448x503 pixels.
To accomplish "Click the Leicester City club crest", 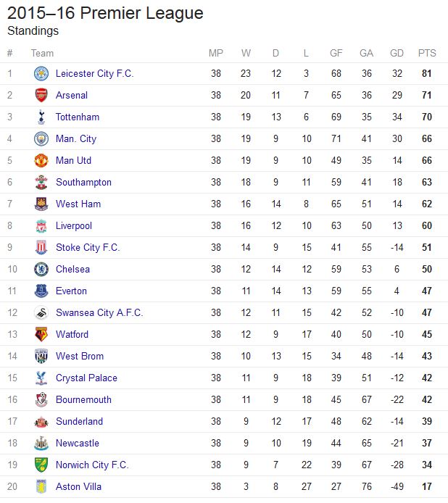I will pos(41,73).
